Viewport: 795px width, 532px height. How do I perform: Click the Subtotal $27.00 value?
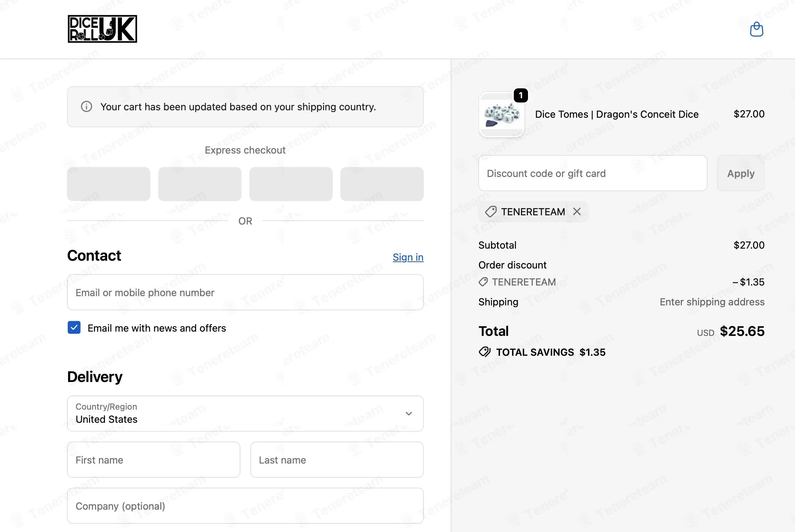[x=749, y=245]
